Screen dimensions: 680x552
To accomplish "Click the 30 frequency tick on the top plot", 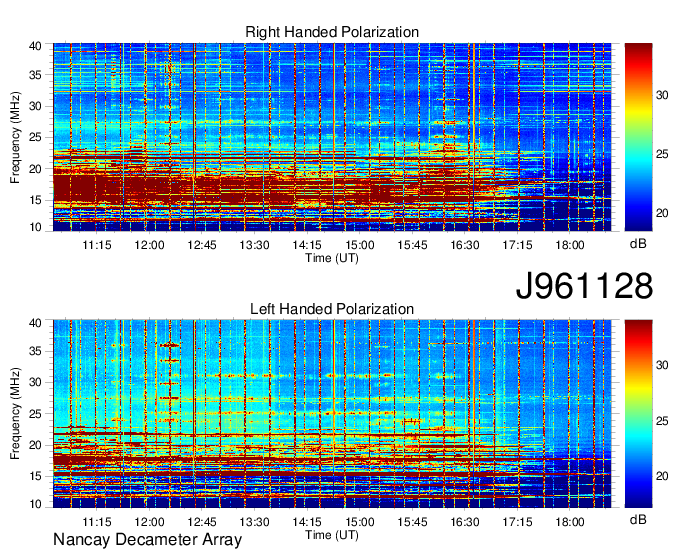I will (x=35, y=106).
